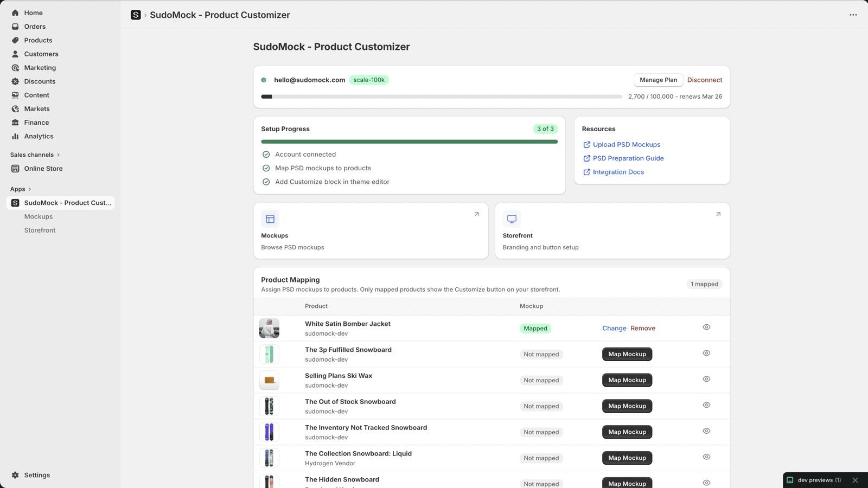The width and height of the screenshot is (868, 488).
Task: Dismiss the dev previews notification
Action: pos(856,480)
